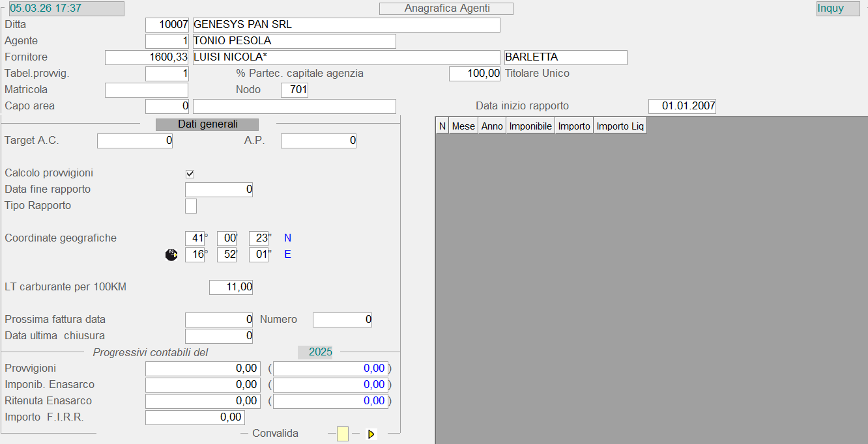The image size is (868, 444).
Task: Click the Nodo field showing 701
Action: tap(294, 90)
